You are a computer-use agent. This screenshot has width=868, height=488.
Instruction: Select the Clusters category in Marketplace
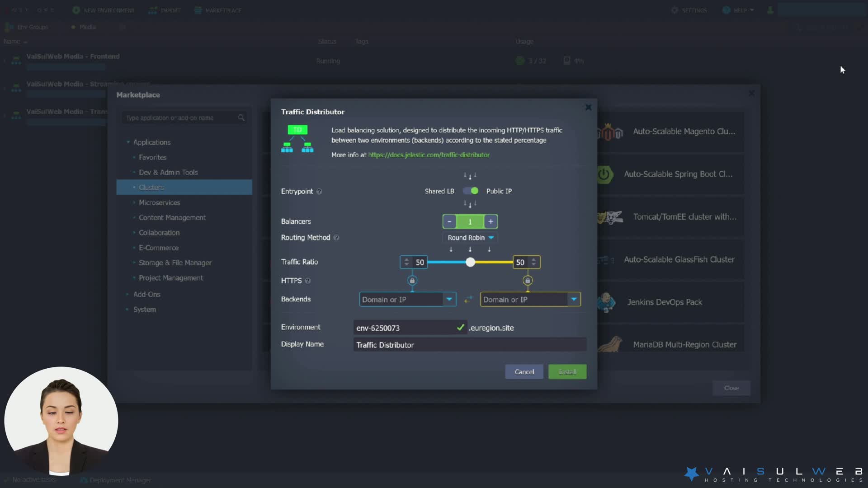151,187
